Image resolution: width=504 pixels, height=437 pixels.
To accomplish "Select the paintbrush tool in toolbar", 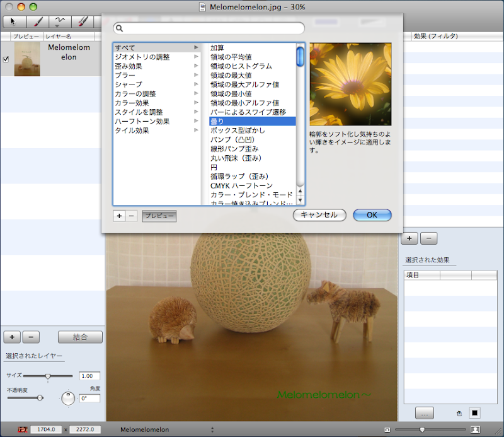I will point(37,21).
